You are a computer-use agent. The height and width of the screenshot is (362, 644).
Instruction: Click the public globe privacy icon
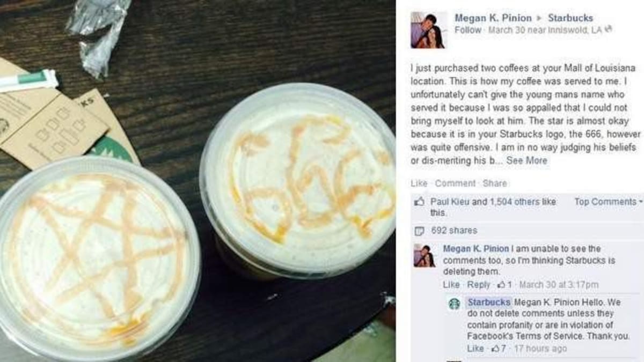click(x=609, y=30)
